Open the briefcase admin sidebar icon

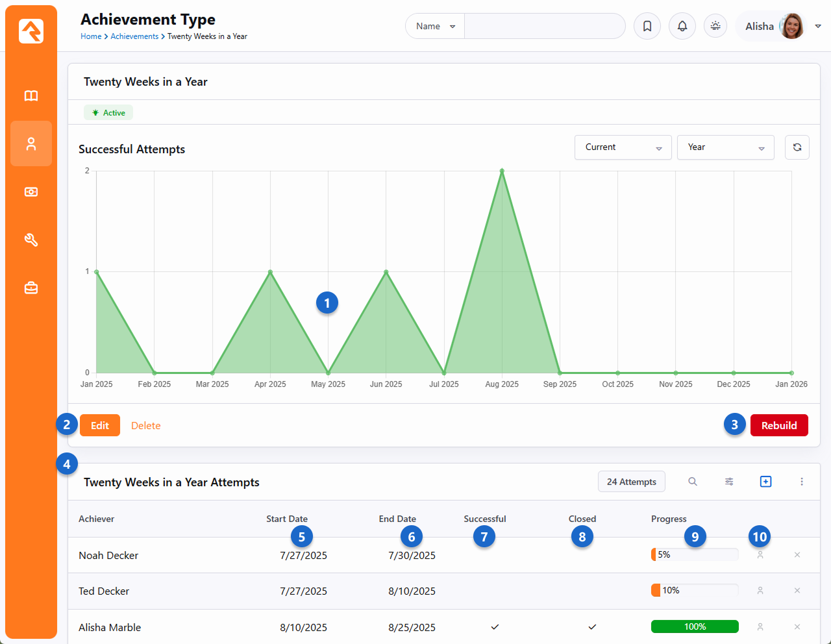tap(31, 288)
